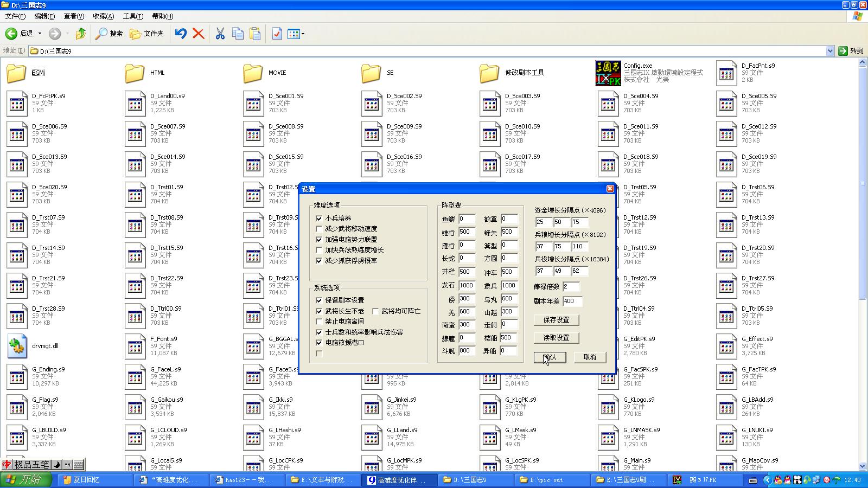Click the 副本年差 input field
The height and width of the screenshot is (488, 868).
[572, 301]
